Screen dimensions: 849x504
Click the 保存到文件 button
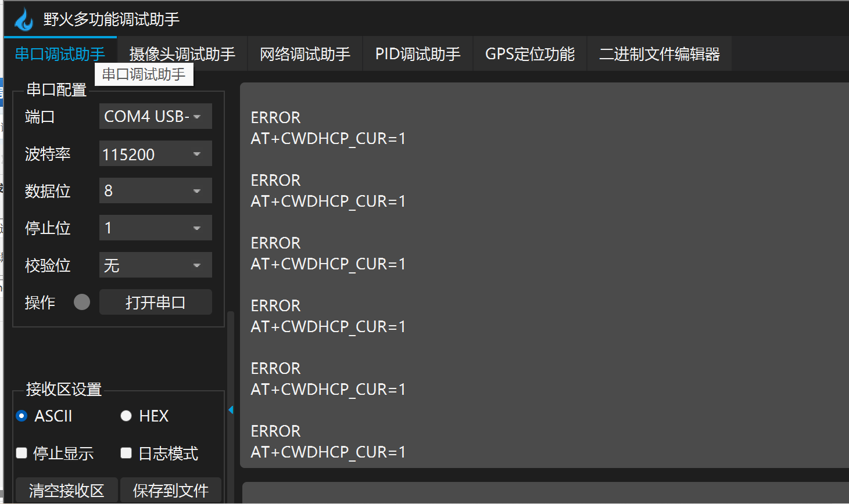tap(171, 490)
